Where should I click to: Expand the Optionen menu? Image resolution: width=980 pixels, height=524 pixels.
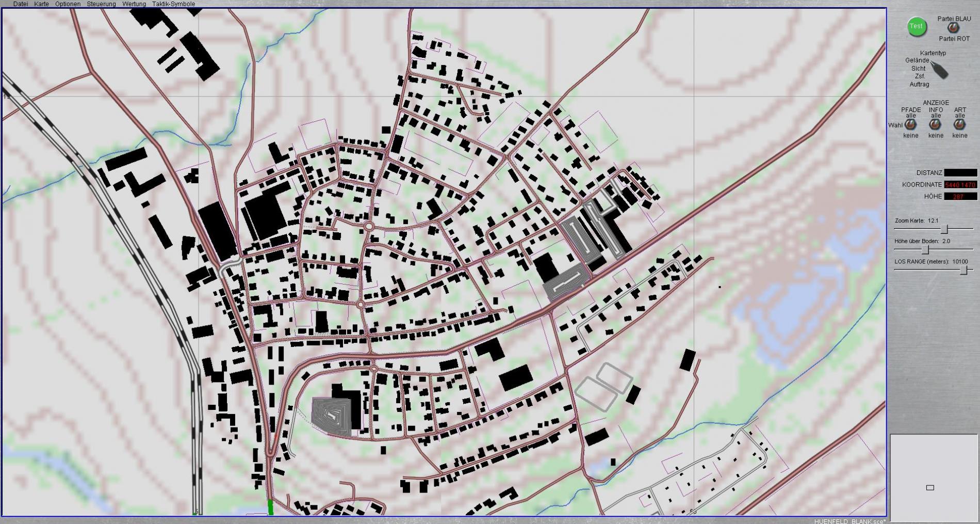click(x=68, y=4)
